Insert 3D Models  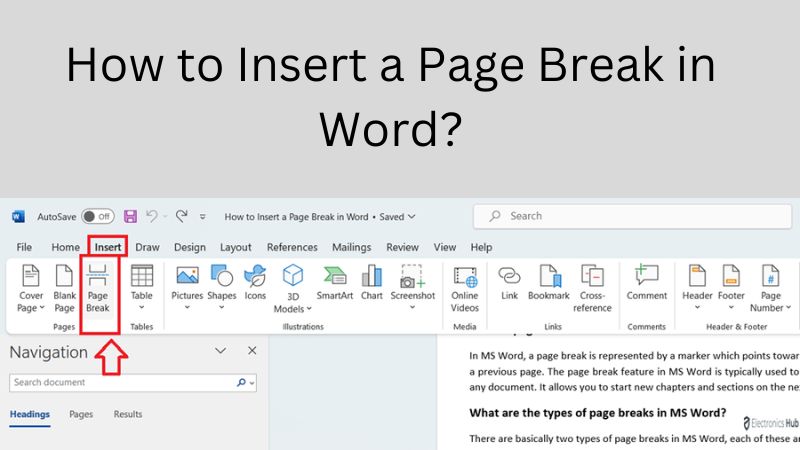pos(292,288)
